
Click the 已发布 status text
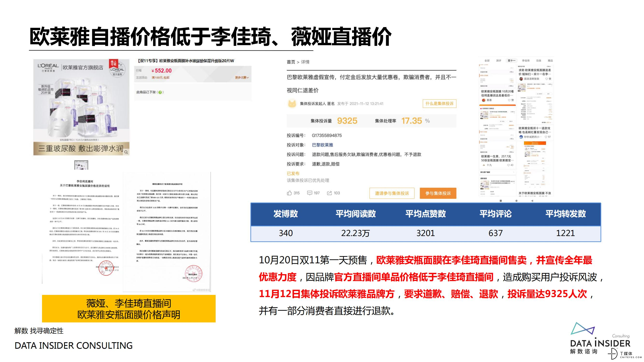click(293, 173)
